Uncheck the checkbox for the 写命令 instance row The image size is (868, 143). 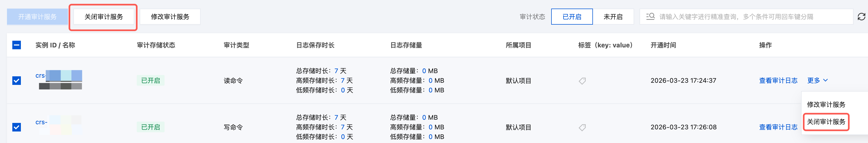(x=17, y=127)
